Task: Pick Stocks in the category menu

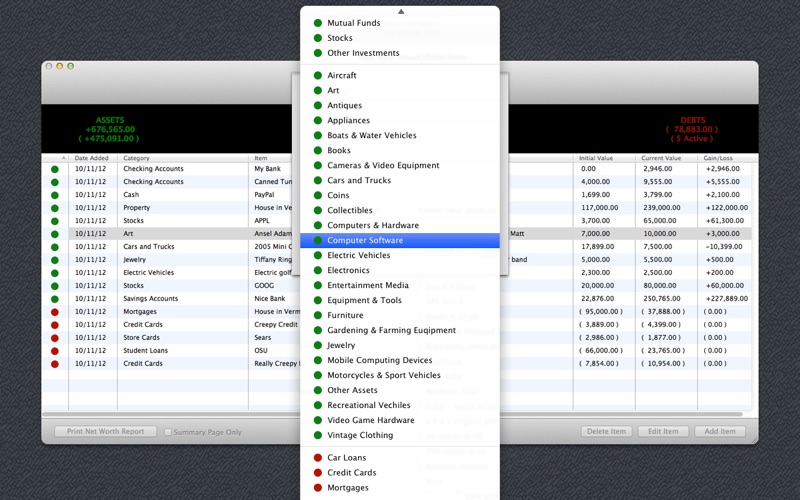Action: point(340,38)
